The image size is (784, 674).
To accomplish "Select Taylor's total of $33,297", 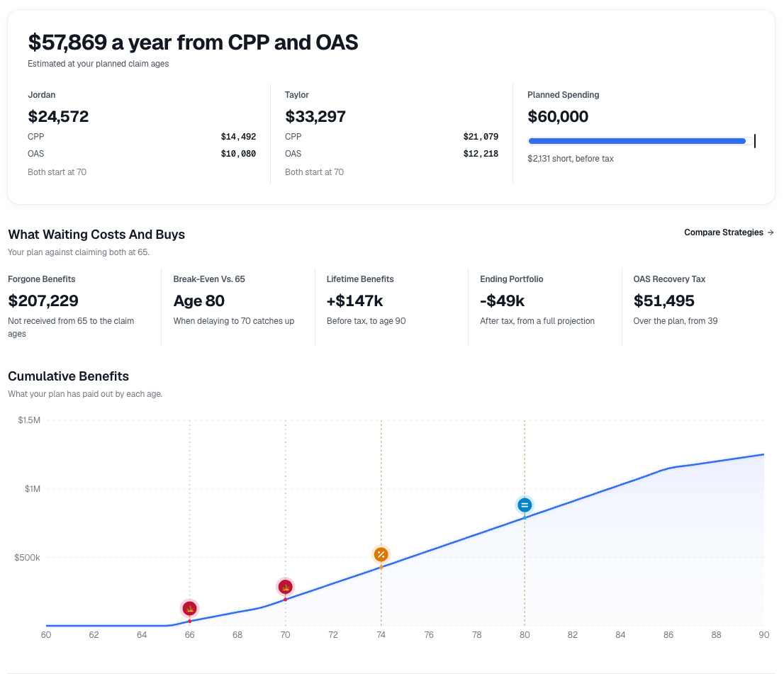I will 315,116.
